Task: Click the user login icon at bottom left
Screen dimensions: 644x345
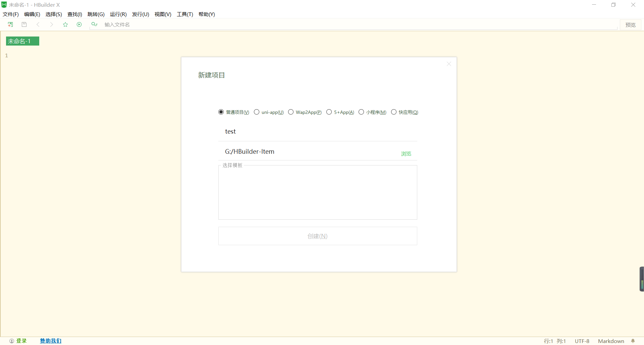Action: [x=12, y=341]
